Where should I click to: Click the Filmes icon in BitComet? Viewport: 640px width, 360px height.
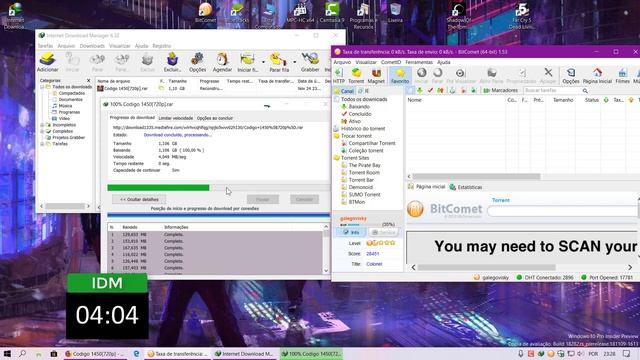click(622, 76)
